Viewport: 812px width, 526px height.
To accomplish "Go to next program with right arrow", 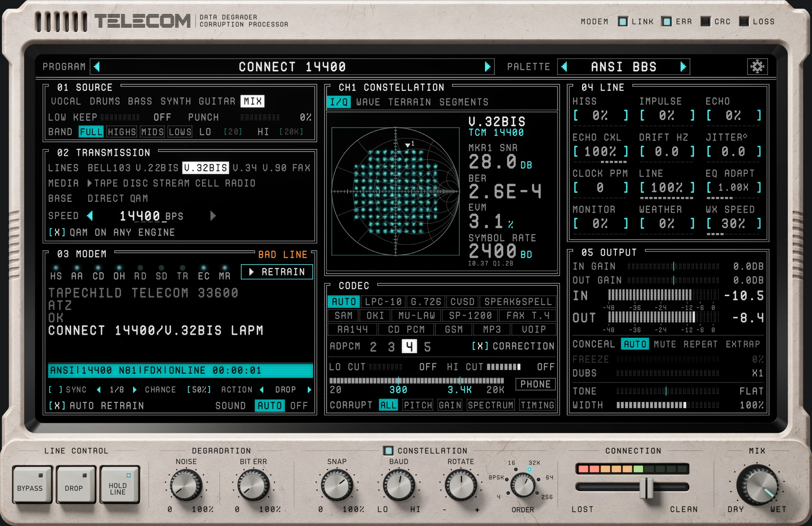I will point(487,67).
